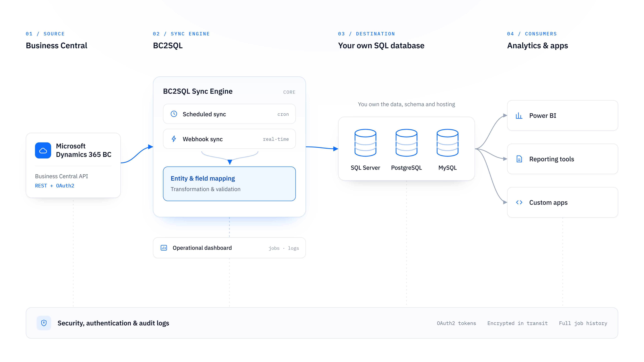Click the 'SQL Server' label
This screenshot has height=362, width=644.
(x=365, y=168)
